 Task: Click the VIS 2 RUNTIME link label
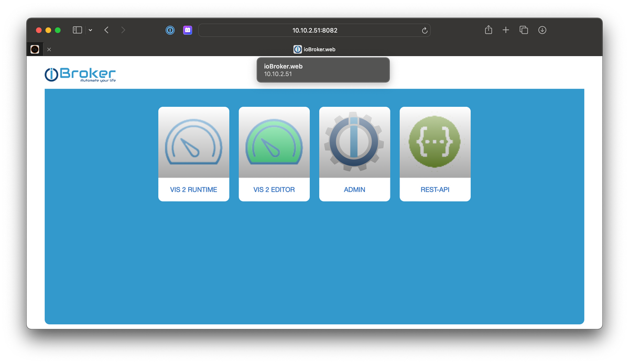(x=193, y=190)
